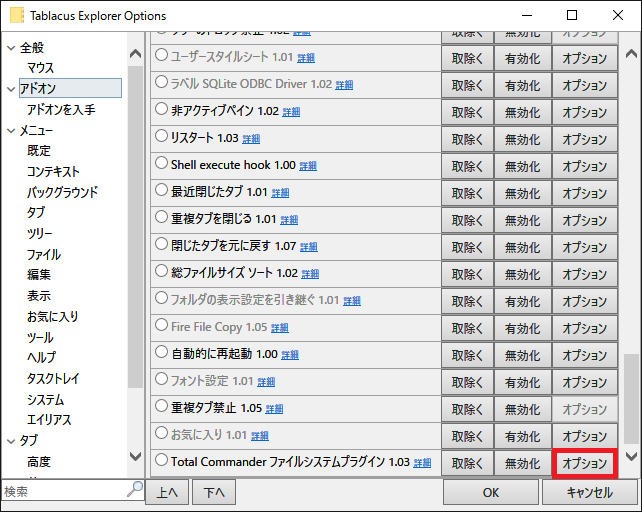Open the ツリー menu settings

pos(39,233)
